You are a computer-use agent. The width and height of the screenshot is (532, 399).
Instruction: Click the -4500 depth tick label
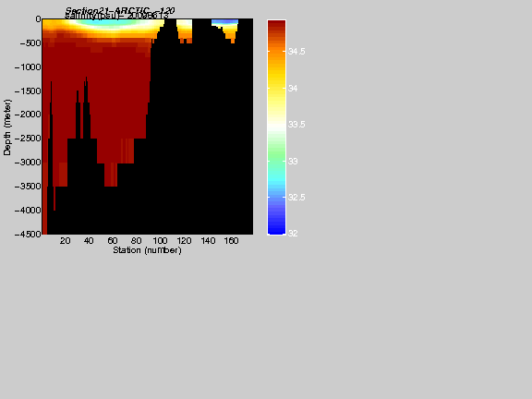coord(28,234)
